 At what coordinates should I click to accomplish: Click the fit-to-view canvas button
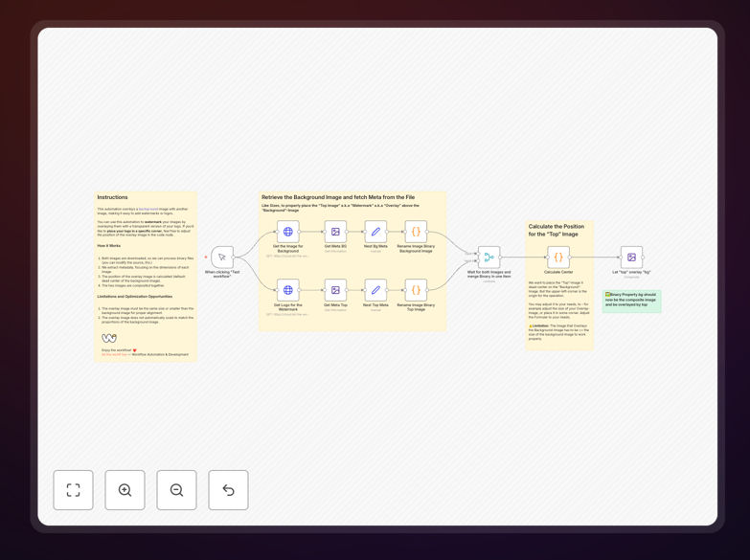[73, 490]
